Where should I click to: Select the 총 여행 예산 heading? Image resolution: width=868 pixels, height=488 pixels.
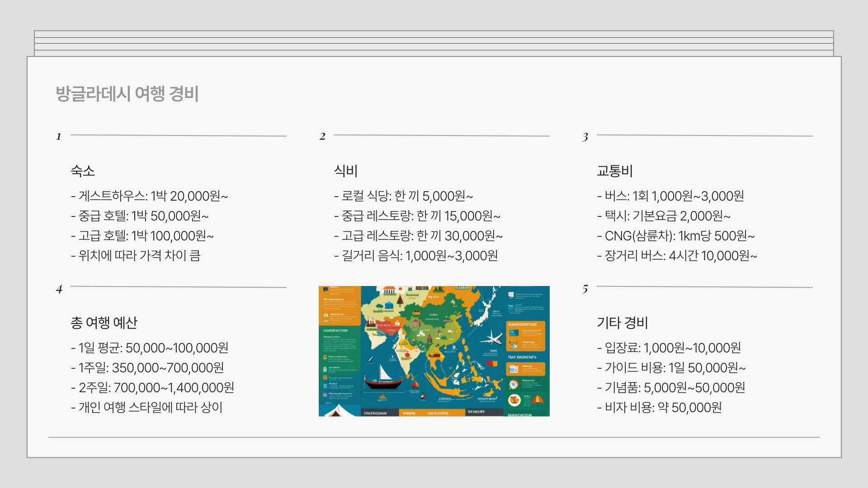tap(104, 323)
